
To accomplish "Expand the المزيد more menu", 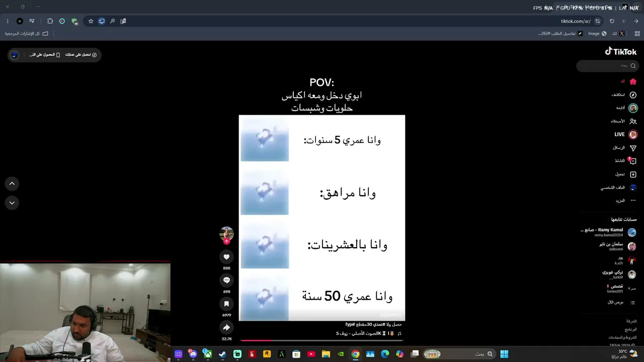I will click(x=626, y=201).
